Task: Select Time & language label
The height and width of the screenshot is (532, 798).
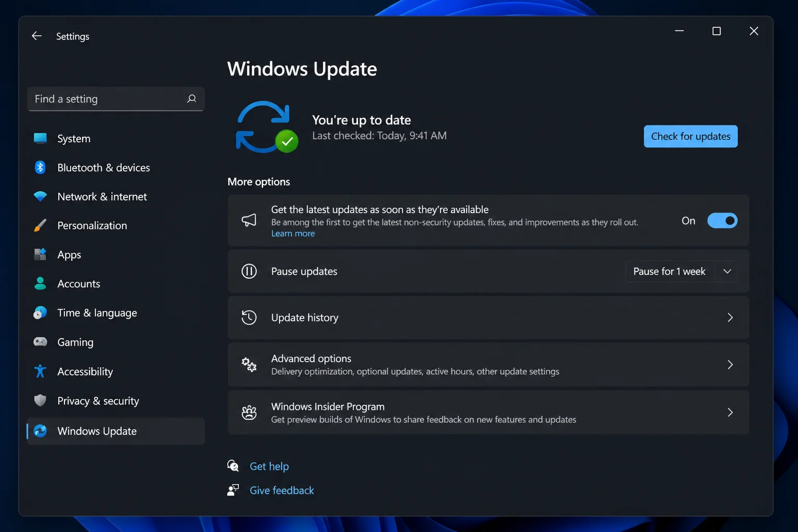Action: pyautogui.click(x=97, y=313)
